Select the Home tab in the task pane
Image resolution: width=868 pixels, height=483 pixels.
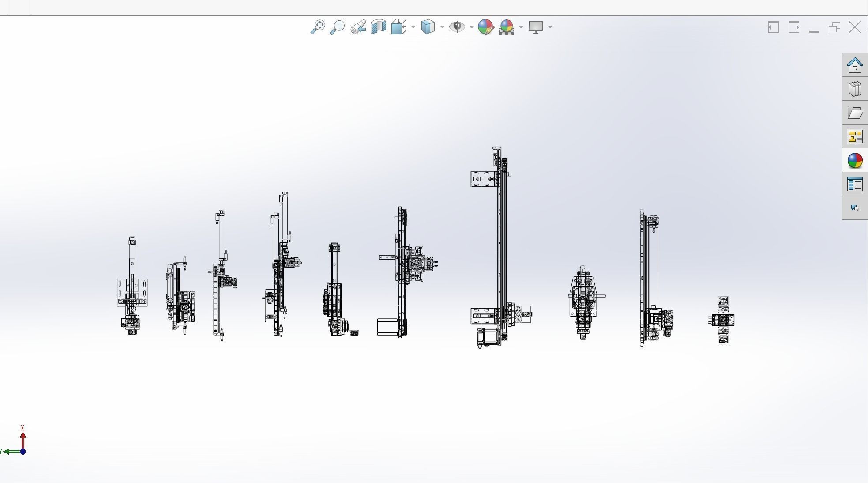855,66
